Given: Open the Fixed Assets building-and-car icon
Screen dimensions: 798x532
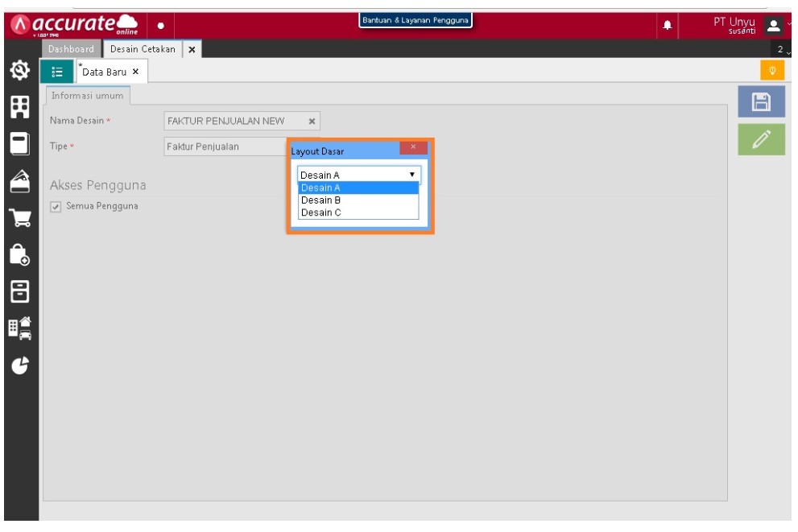Looking at the screenshot, I should [x=19, y=328].
